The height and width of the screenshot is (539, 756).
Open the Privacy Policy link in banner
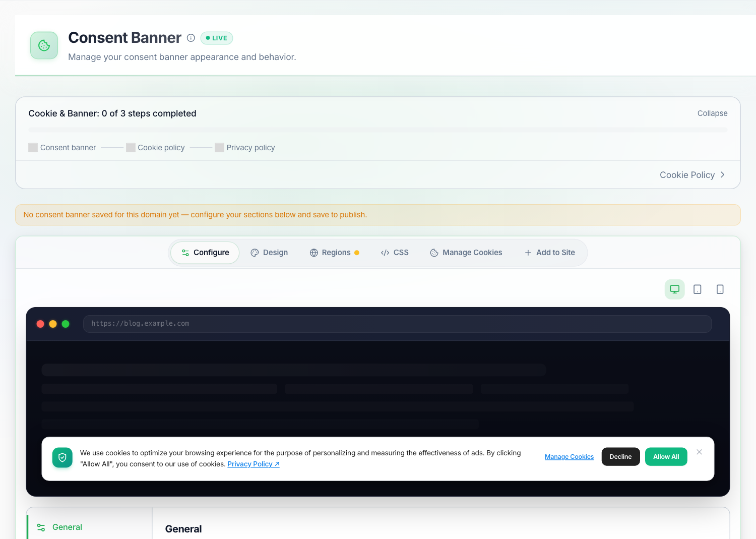(254, 464)
